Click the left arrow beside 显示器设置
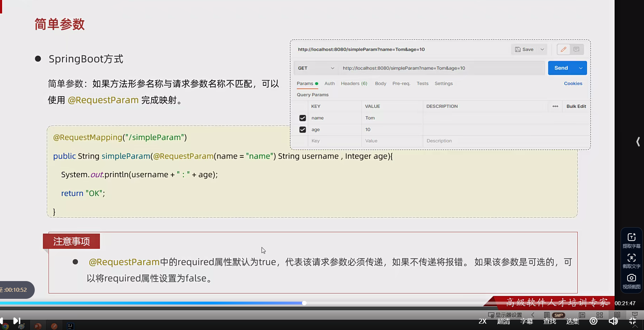The image size is (644, 330). 533,315
